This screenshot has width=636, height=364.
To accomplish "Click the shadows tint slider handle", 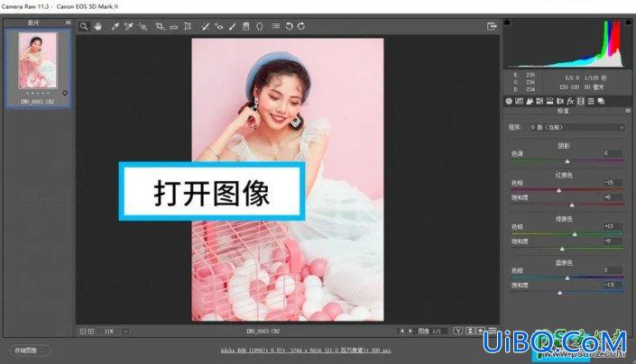I will tap(567, 161).
